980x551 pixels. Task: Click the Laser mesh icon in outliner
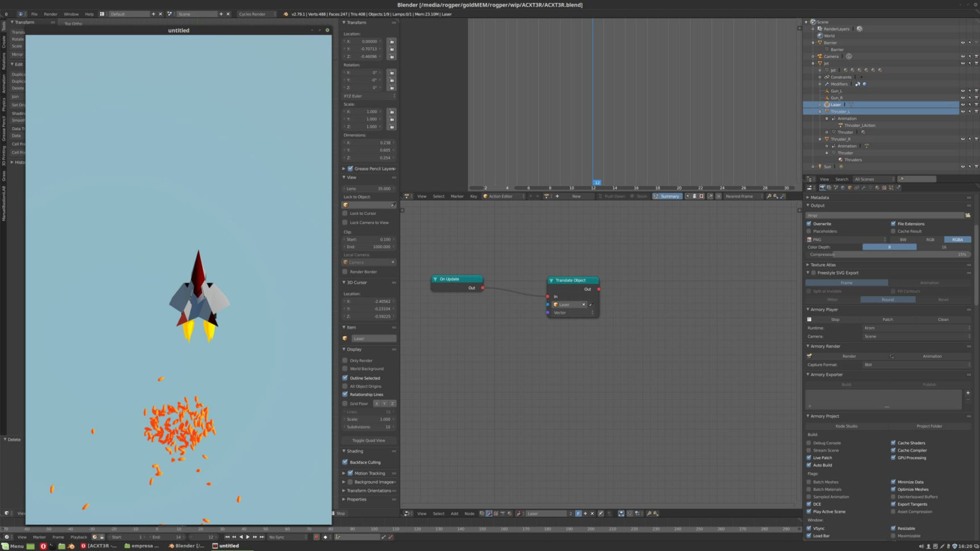click(x=827, y=105)
